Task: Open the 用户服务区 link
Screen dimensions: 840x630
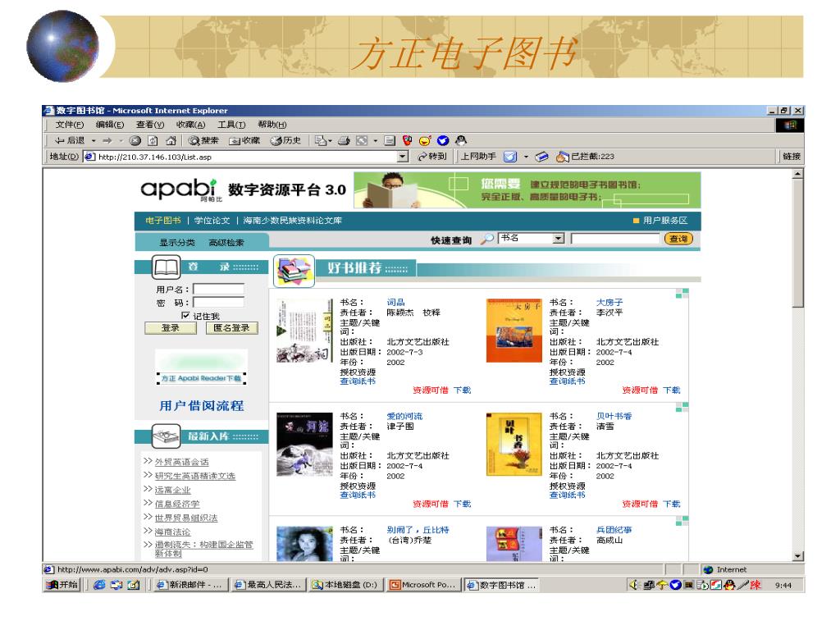Action: [x=664, y=221]
